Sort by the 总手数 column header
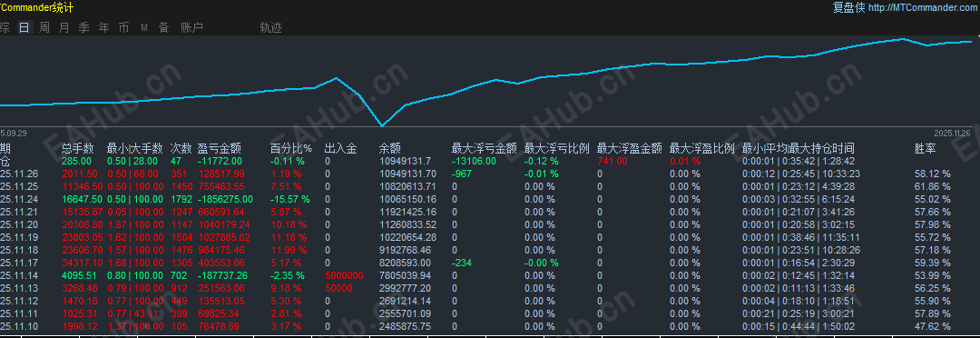Image resolution: width=980 pixels, height=338 pixels. pyautogui.click(x=77, y=148)
